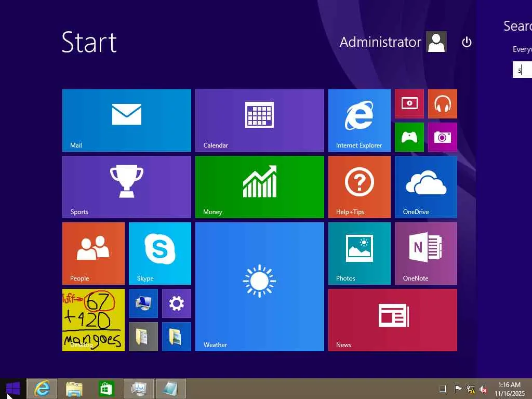Open the Desktop tile with mangoes drawing
This screenshot has width=532, height=399.
[x=94, y=320]
